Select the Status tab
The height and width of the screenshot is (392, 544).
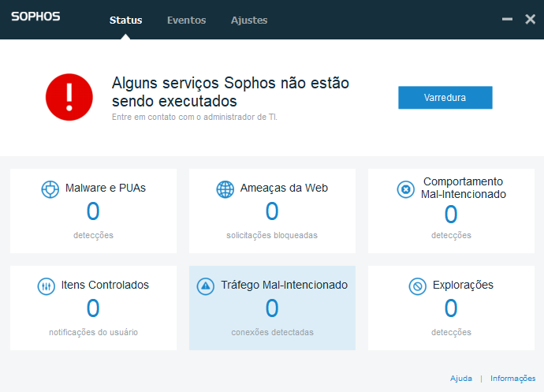click(125, 21)
